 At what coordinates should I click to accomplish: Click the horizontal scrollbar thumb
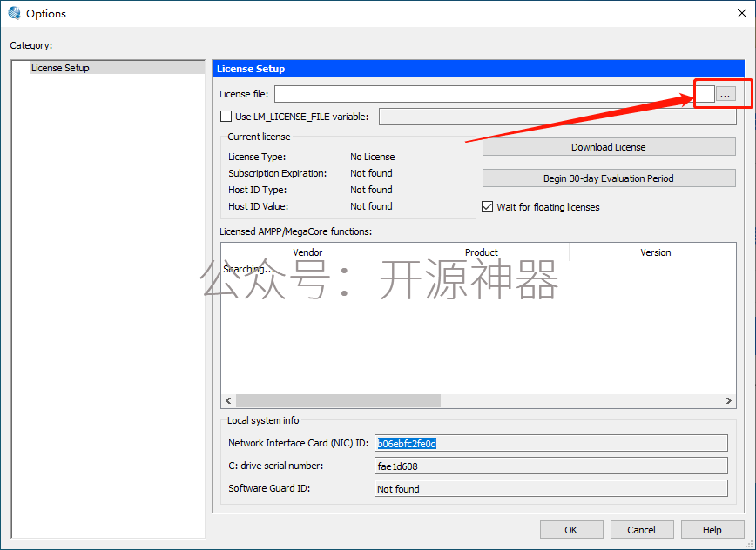coord(338,400)
